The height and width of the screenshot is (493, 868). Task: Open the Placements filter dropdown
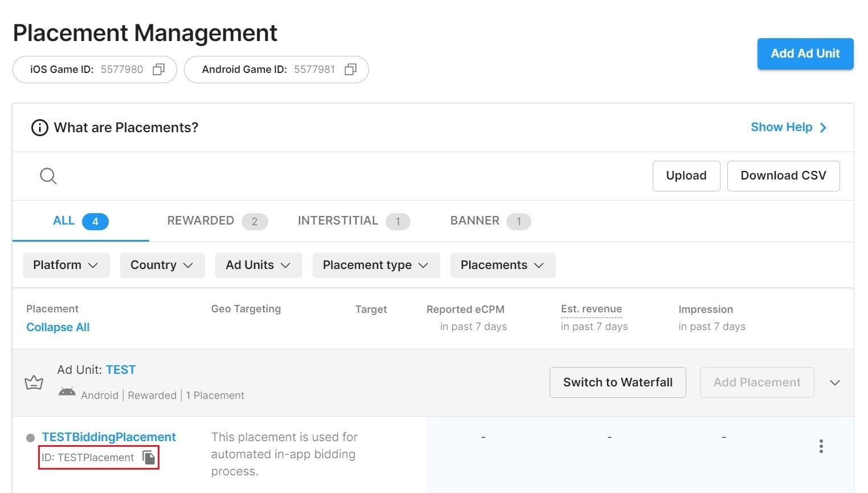point(502,266)
